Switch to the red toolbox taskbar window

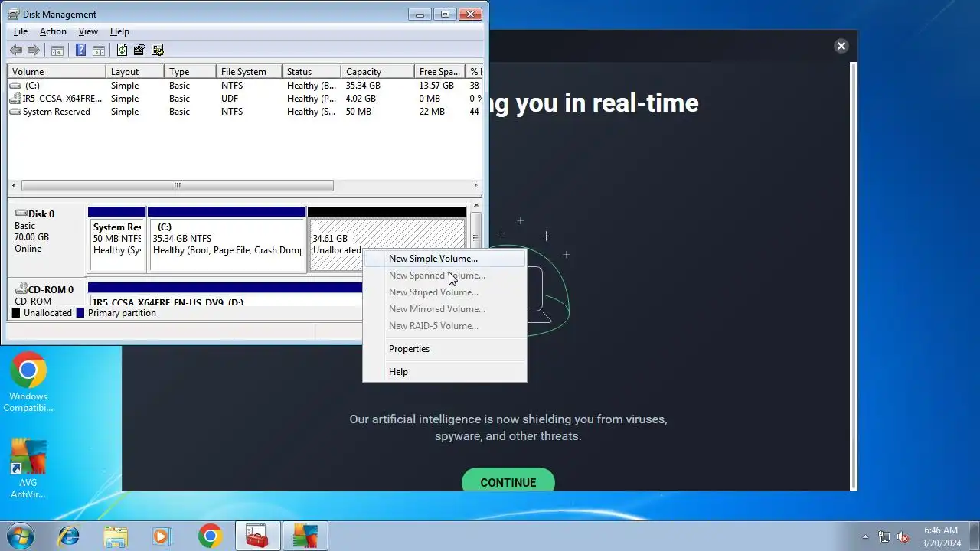pyautogui.click(x=258, y=536)
